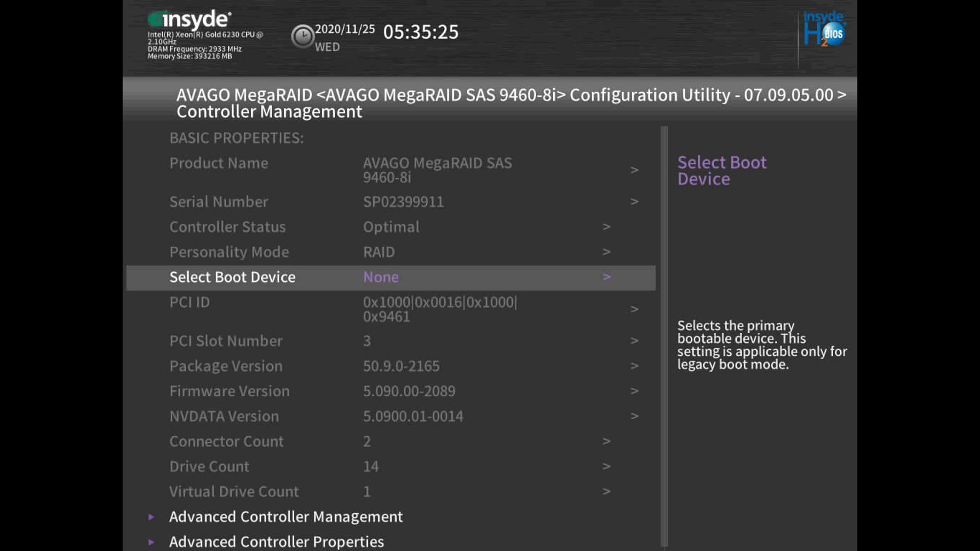Click the chevron on the Select Boot Device row
Screen dimensions: 980x551
click(x=607, y=277)
